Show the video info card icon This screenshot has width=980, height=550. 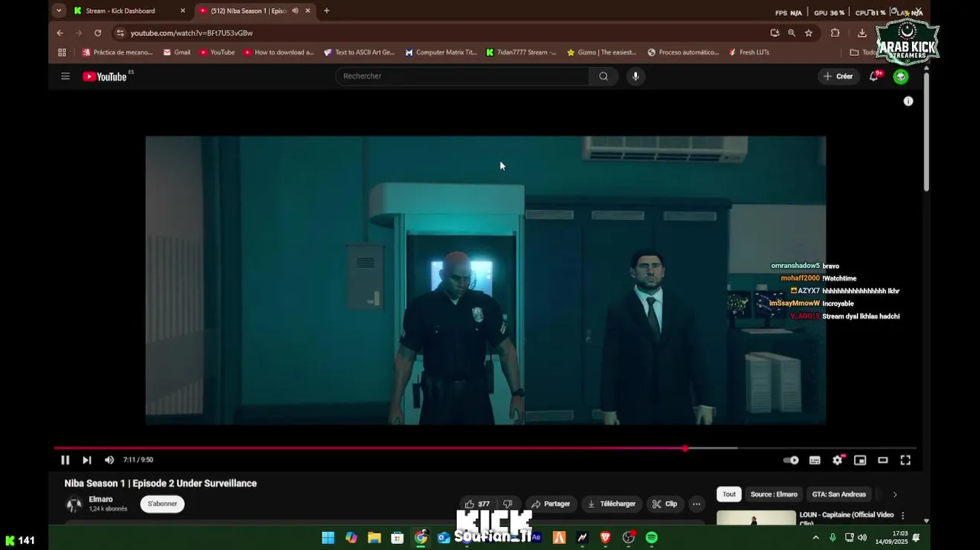pos(908,101)
